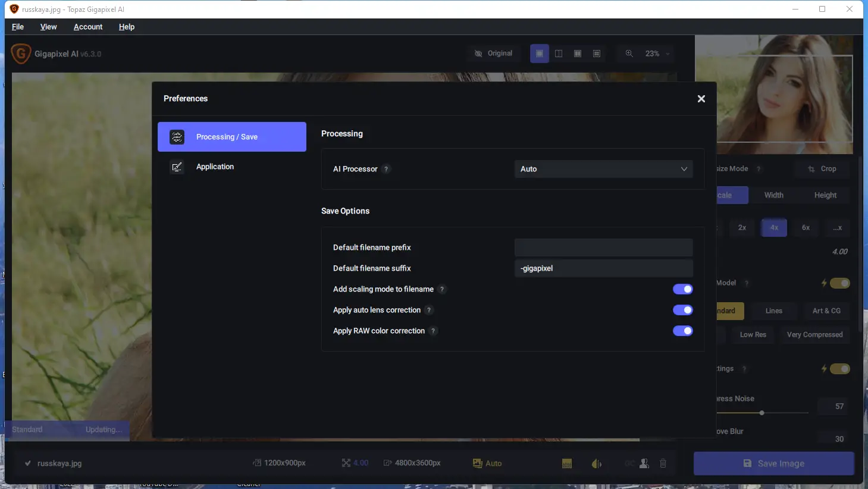
Task: Select the Low Res model
Action: (753, 335)
